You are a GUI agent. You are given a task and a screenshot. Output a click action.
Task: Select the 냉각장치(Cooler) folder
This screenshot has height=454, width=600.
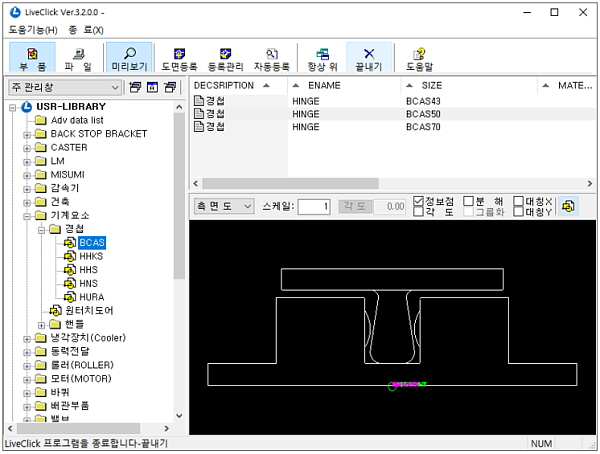coord(88,338)
